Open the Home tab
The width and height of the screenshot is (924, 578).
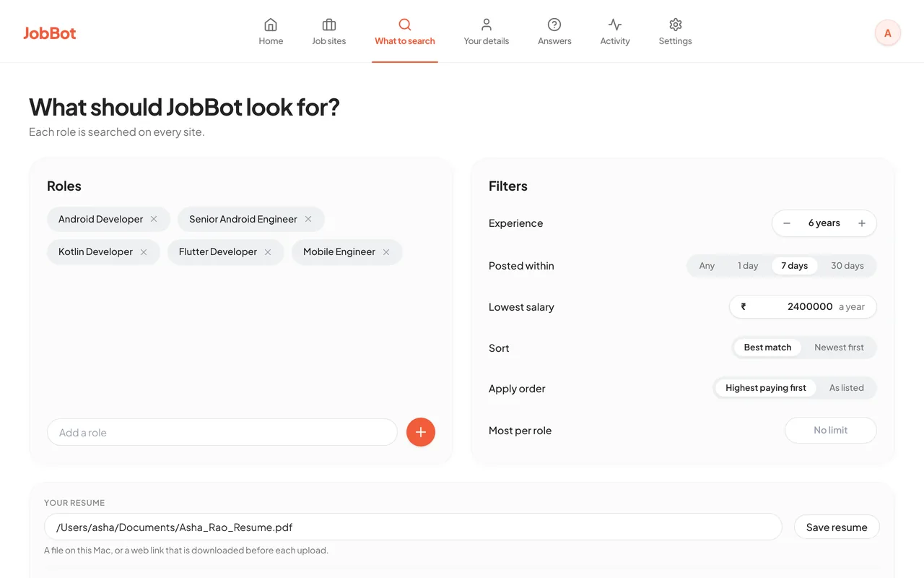pyautogui.click(x=271, y=32)
